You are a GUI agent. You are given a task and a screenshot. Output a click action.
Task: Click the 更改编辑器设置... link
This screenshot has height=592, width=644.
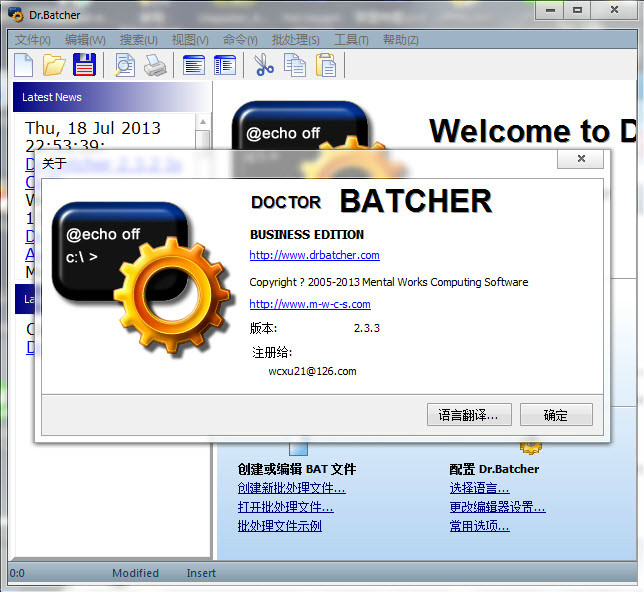497,507
